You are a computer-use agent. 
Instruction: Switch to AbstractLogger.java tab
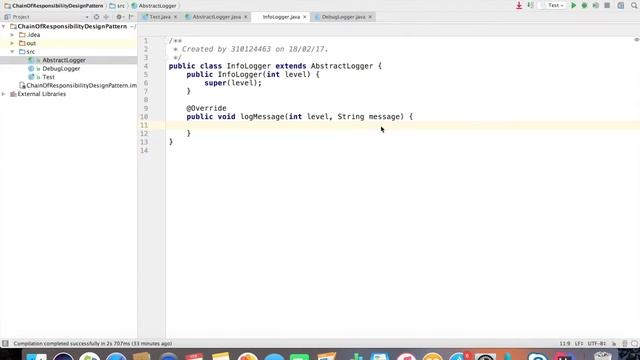(x=216, y=17)
